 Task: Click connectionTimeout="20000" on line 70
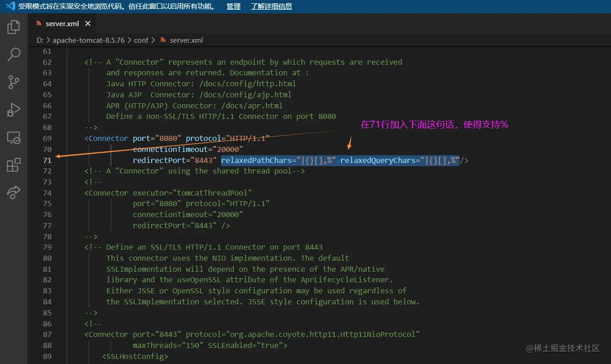[x=188, y=149]
